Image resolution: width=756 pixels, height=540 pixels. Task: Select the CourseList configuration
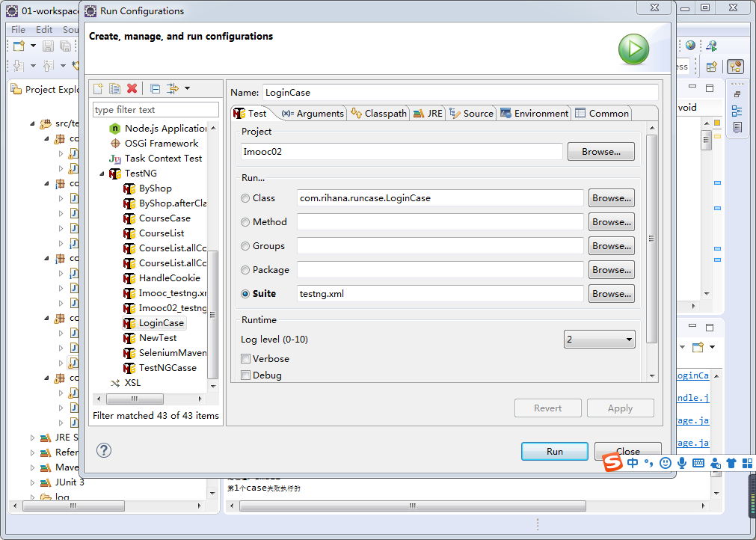(x=162, y=233)
